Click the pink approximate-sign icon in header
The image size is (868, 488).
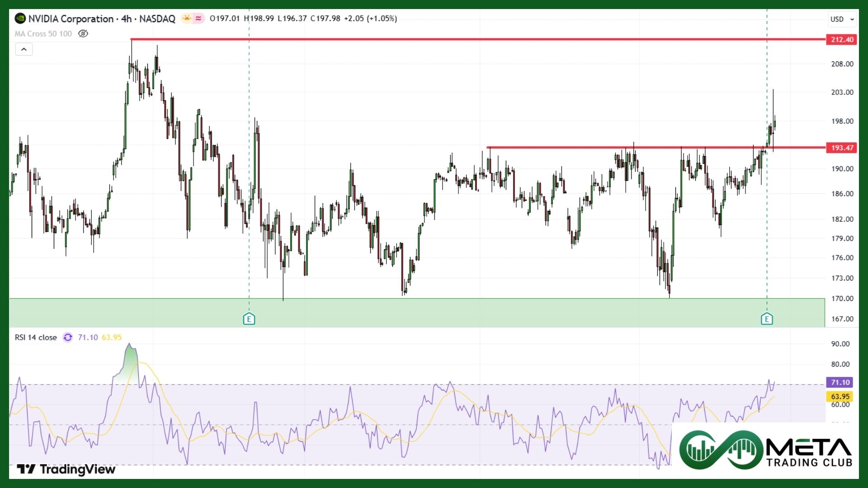pyautogui.click(x=198, y=19)
